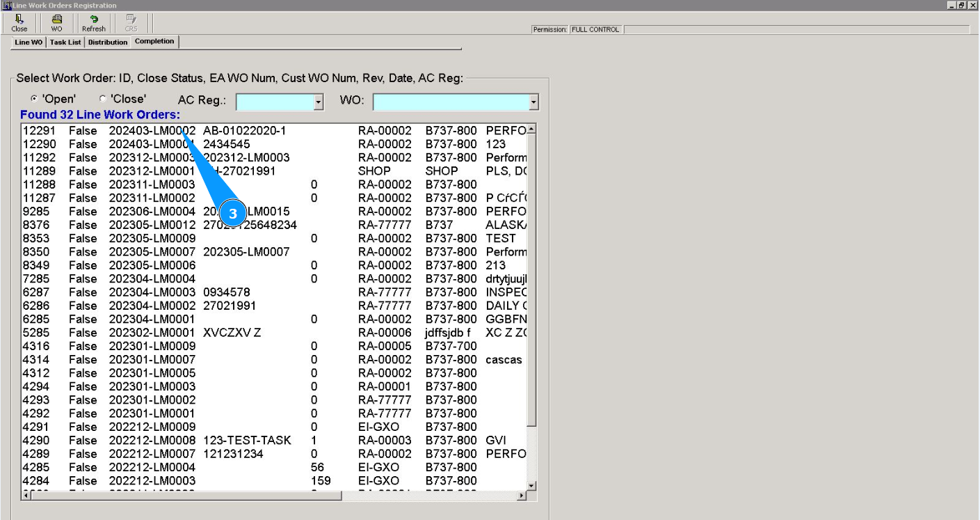The height and width of the screenshot is (520, 980).
Task: Choose the B737-700 row 4316
Action: pos(274,346)
